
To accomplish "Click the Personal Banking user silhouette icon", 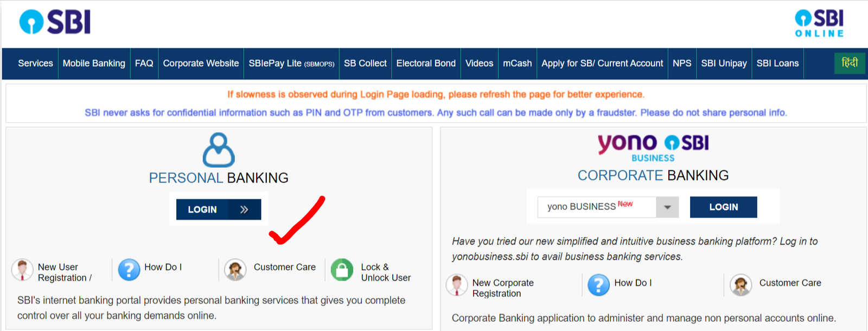I will tap(219, 150).
